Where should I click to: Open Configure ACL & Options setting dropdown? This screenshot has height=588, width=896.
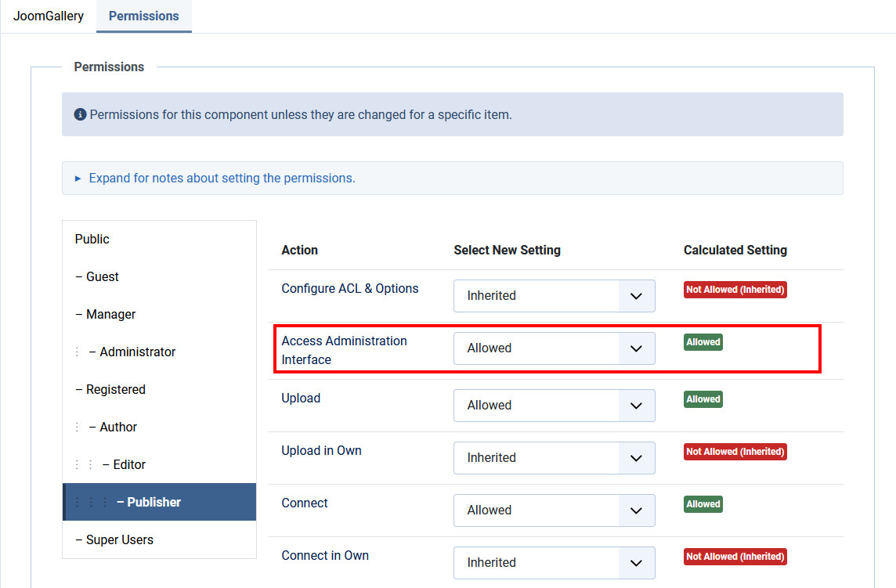point(555,296)
